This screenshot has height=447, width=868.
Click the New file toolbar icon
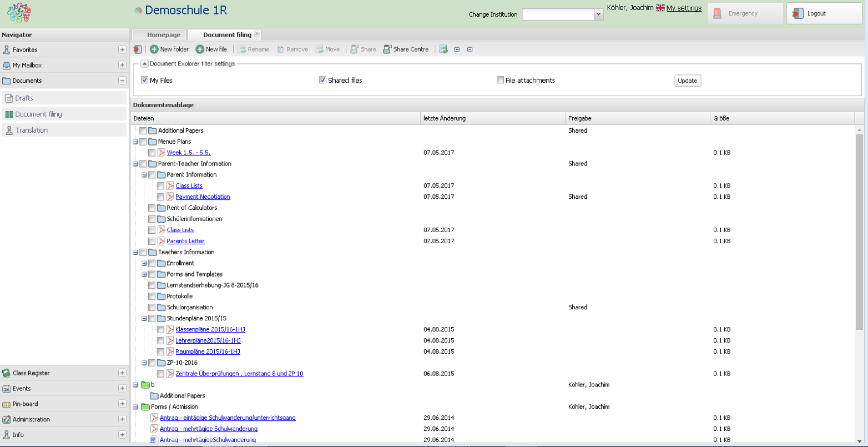[x=200, y=49]
